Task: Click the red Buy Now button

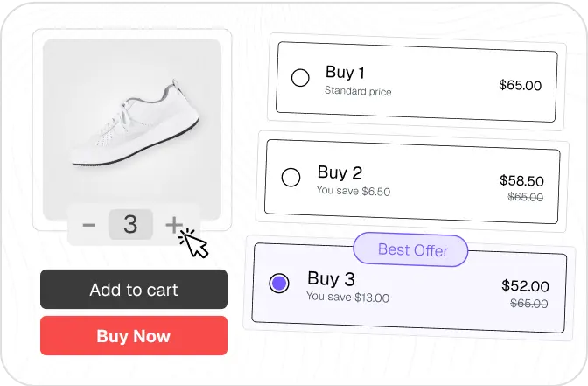Action: tap(134, 336)
